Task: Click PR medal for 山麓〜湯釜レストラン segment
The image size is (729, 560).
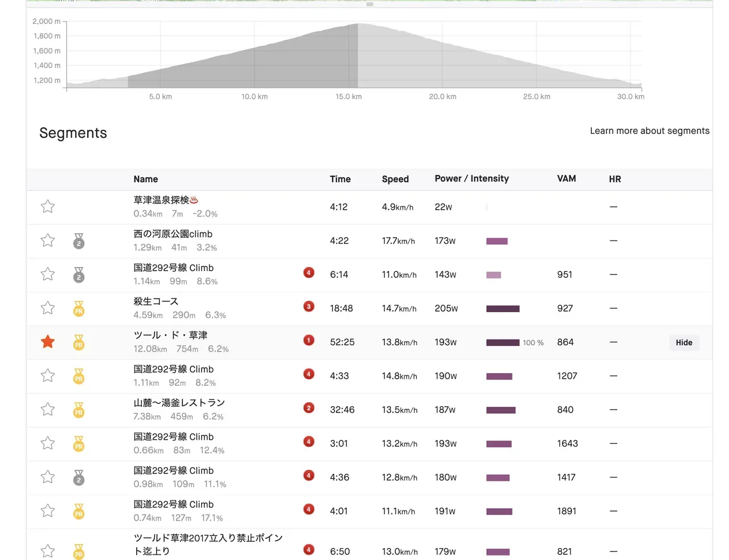Action: tap(79, 410)
